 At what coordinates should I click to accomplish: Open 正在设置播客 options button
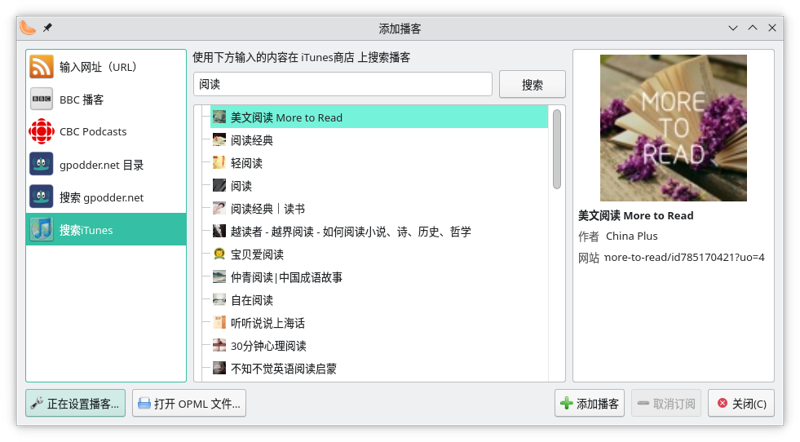point(76,404)
